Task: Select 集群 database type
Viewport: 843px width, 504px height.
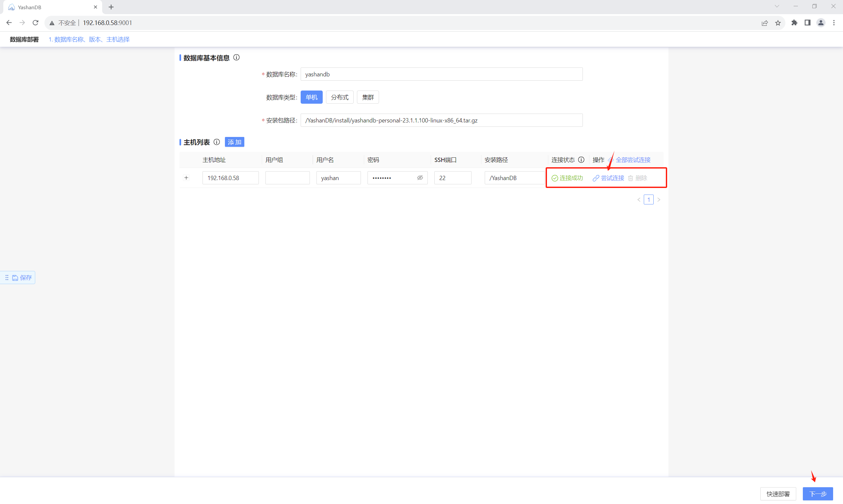Action: tap(367, 97)
